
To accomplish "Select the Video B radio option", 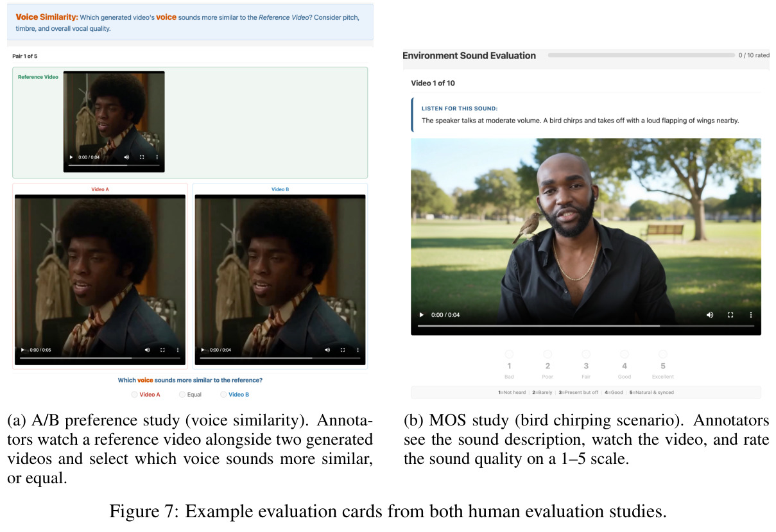I will coord(223,395).
